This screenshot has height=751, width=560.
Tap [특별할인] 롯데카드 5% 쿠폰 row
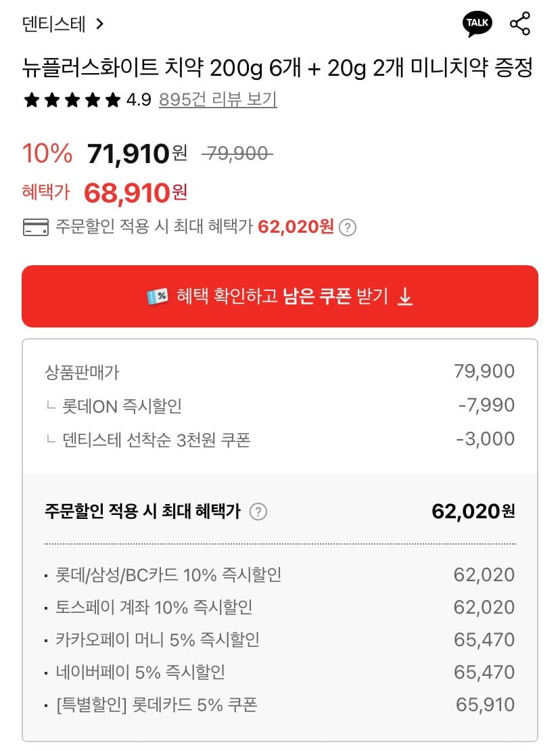coord(157,705)
